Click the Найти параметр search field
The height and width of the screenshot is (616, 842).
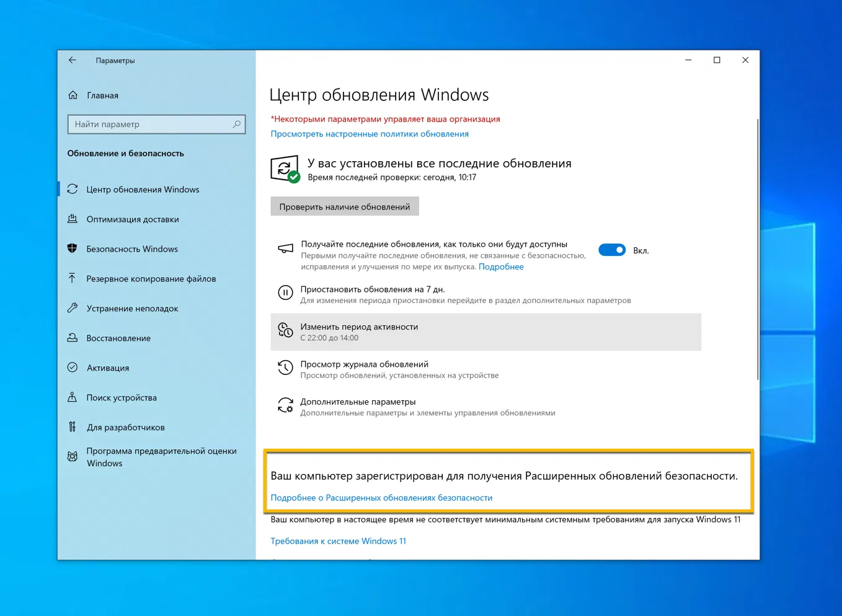(156, 124)
